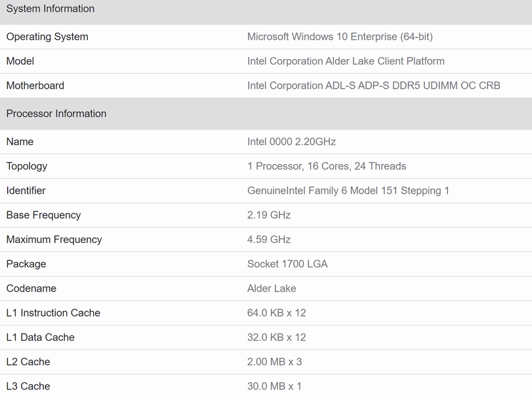Click the 32.0 KB x 12 value
The height and width of the screenshot is (394, 532).
[277, 338]
